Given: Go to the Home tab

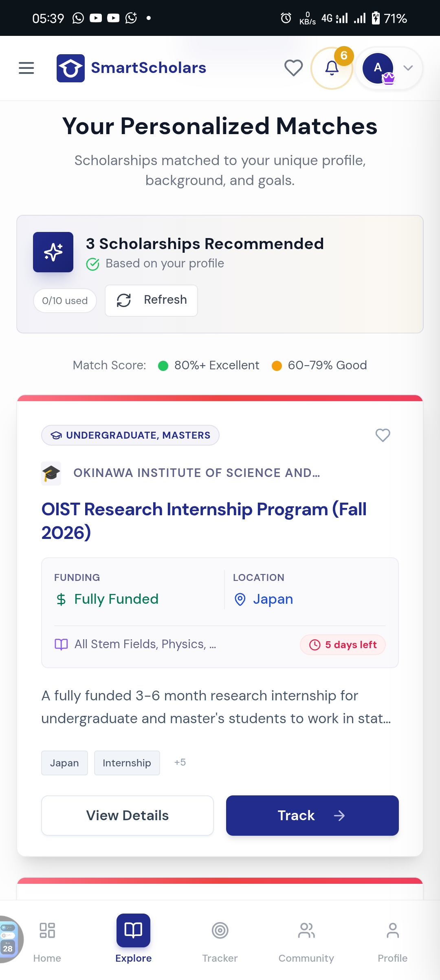Looking at the screenshot, I should coord(47,938).
